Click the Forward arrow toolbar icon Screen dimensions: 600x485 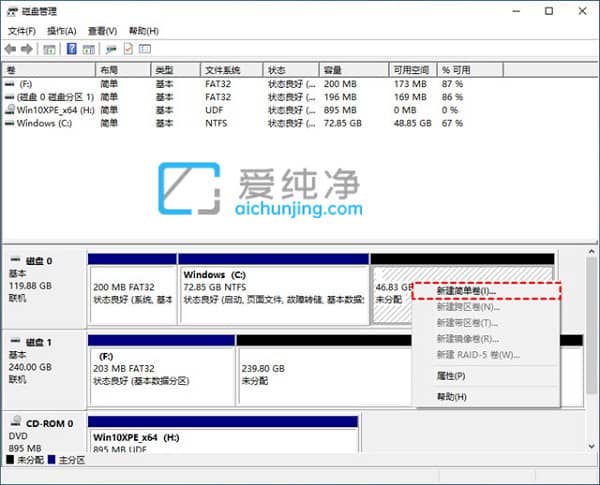pyautogui.click(x=27, y=49)
